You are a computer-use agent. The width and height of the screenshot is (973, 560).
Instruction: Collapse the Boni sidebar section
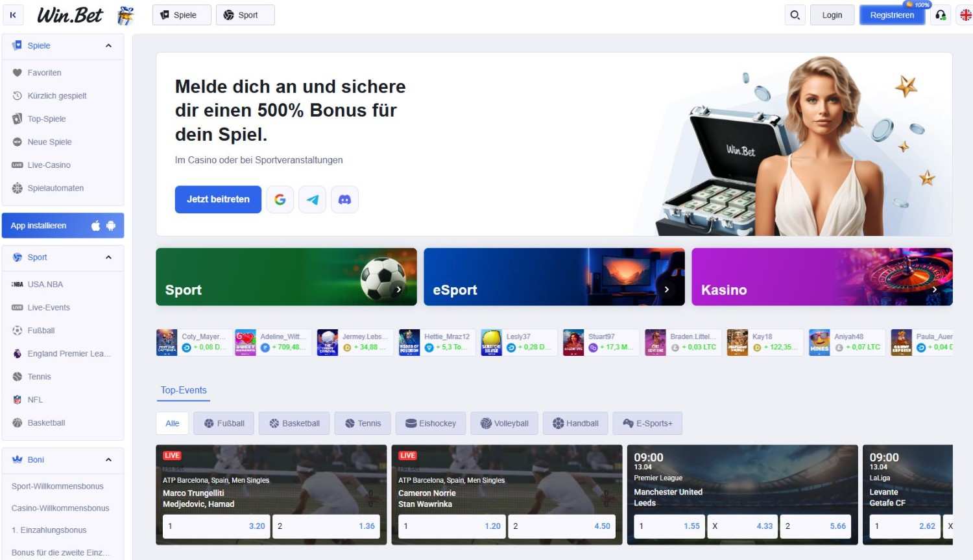[x=108, y=460]
